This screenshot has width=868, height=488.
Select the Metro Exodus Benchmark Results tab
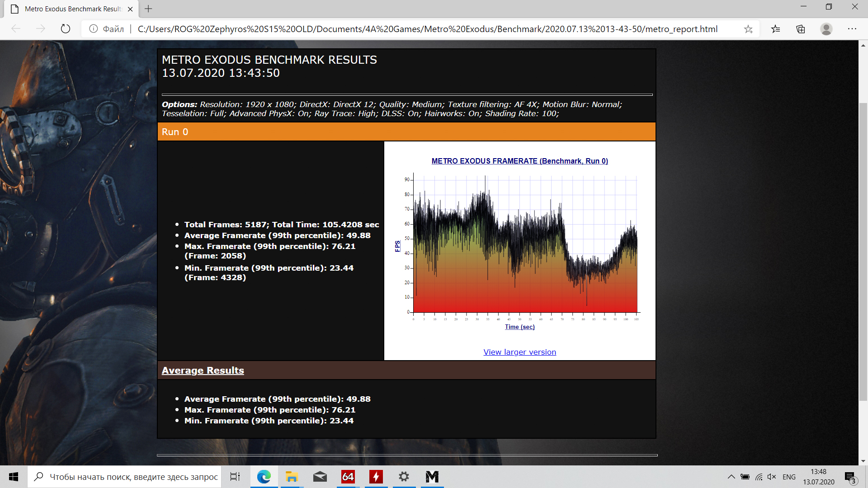(72, 9)
